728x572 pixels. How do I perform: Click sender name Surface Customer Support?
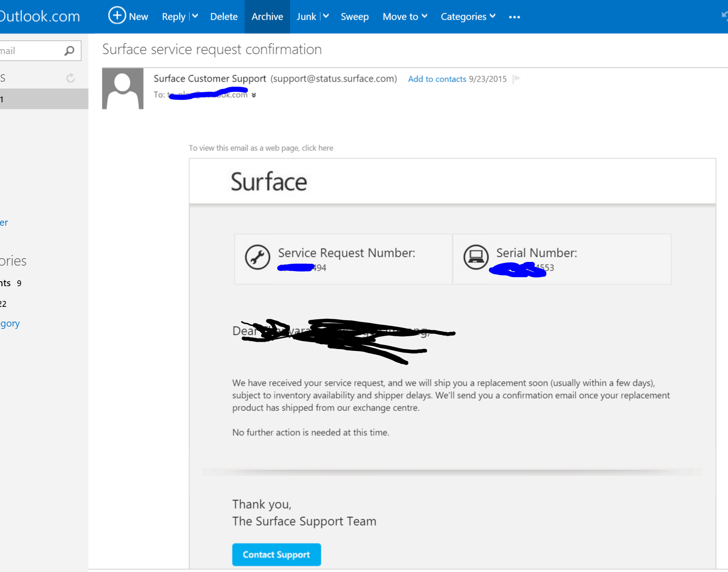point(210,78)
